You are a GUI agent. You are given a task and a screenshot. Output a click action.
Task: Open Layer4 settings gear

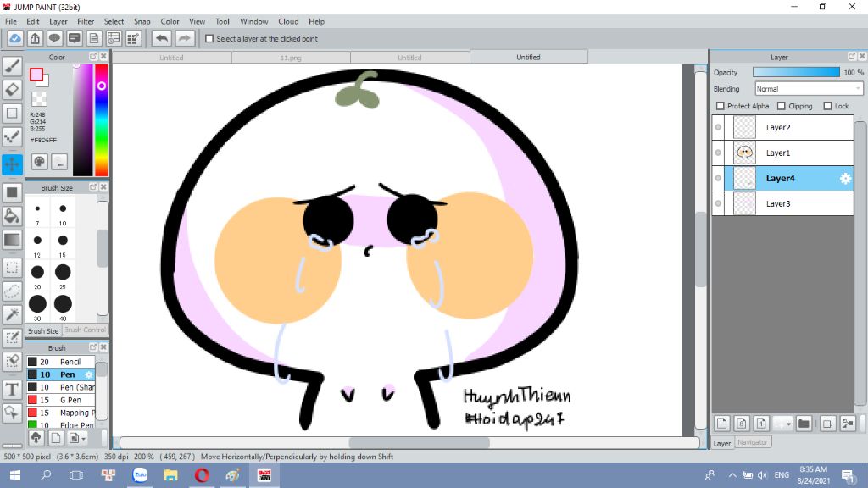point(845,178)
